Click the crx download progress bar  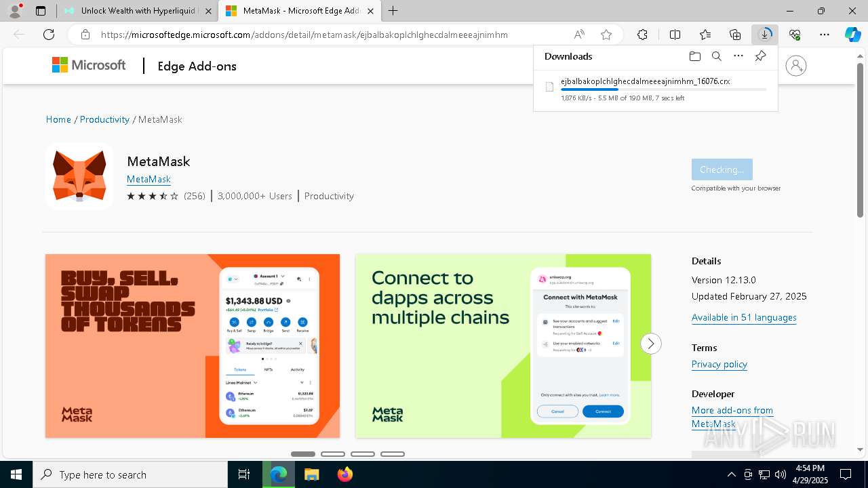click(x=664, y=89)
